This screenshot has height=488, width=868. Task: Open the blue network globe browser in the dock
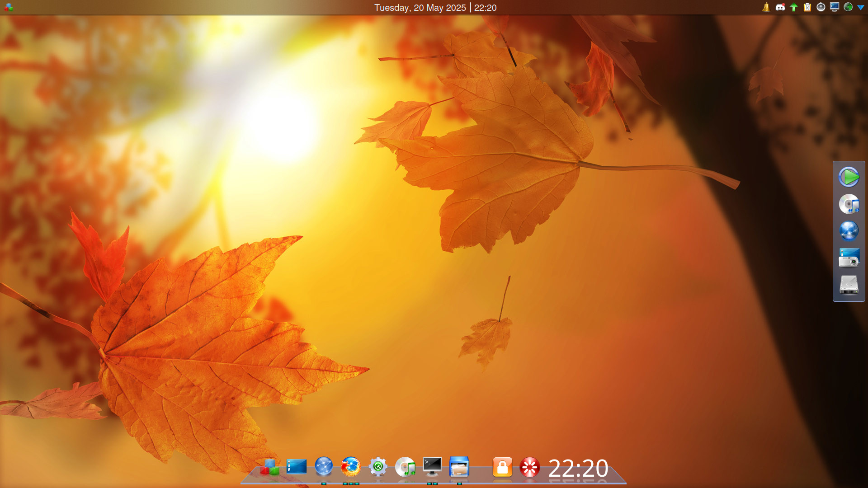click(324, 467)
